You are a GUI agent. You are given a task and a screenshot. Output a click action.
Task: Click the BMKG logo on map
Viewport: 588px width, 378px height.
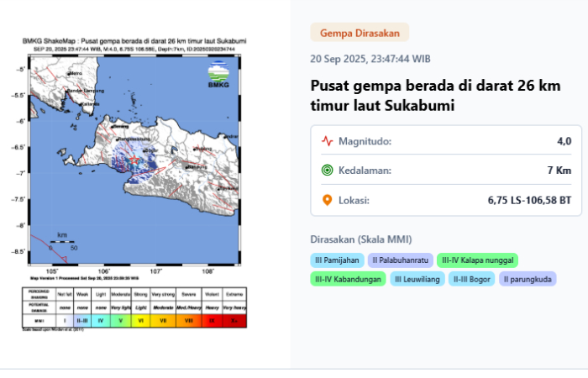click(218, 74)
